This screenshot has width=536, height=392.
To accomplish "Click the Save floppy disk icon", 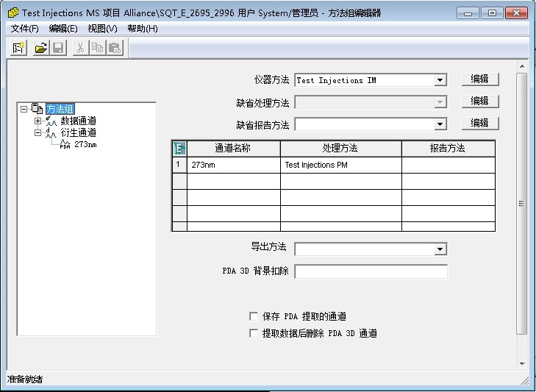I will (58, 48).
